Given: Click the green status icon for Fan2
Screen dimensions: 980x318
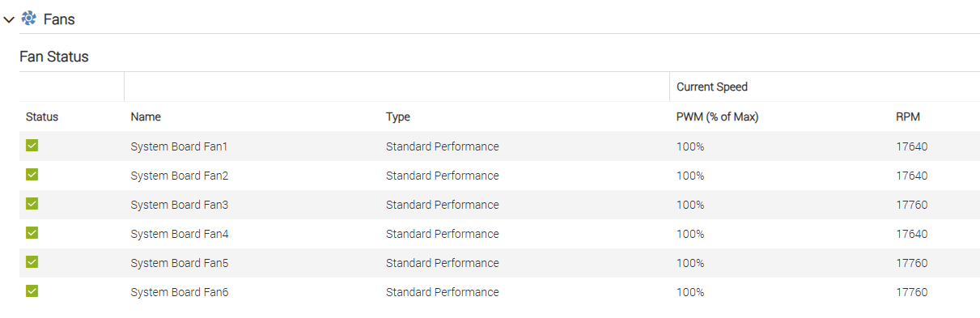Looking at the screenshot, I should [x=32, y=175].
